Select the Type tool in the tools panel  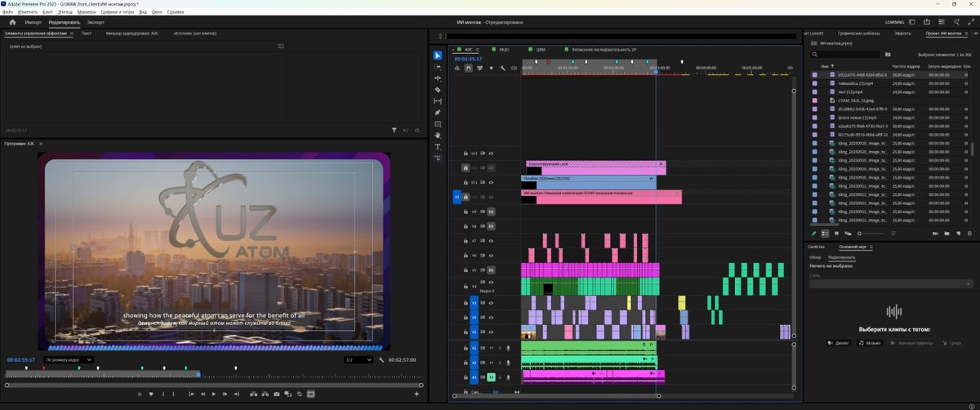click(x=438, y=147)
